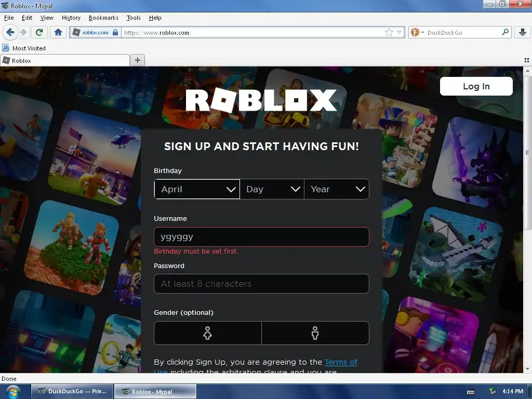Open the birthday Day dropdown
Image resolution: width=532 pixels, height=399 pixels.
(x=272, y=189)
